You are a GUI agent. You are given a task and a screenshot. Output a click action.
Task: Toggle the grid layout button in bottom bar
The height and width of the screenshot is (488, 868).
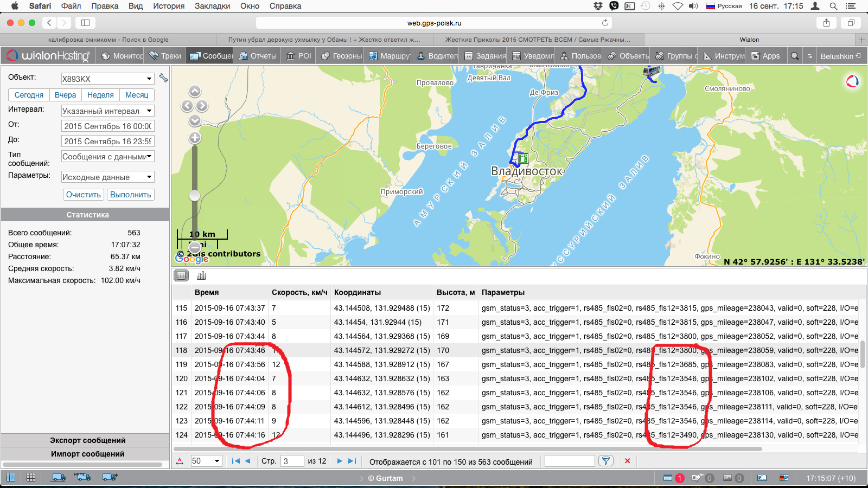pyautogui.click(x=31, y=477)
